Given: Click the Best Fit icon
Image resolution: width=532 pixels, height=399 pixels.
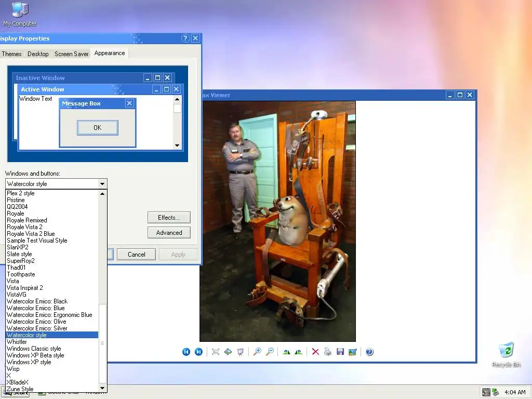Looking at the screenshot, I should 216,352.
